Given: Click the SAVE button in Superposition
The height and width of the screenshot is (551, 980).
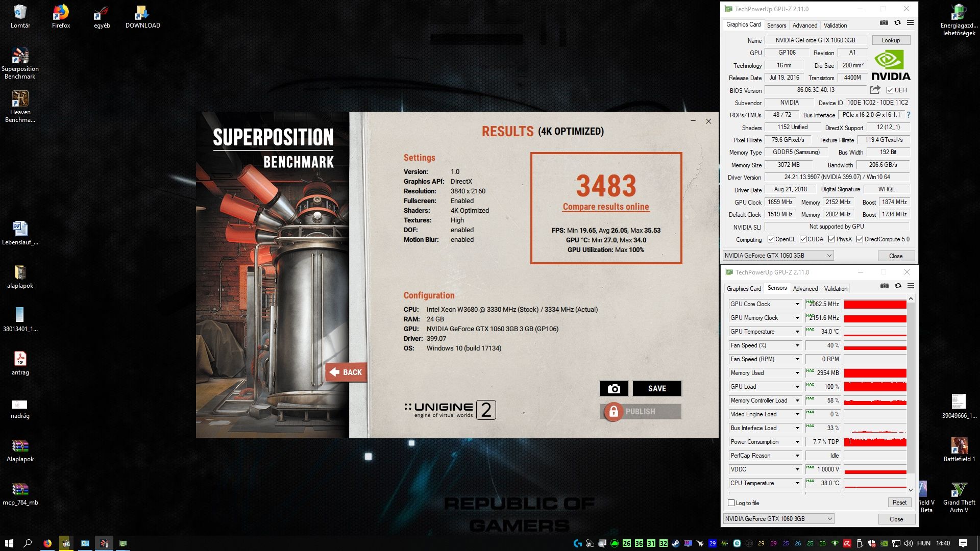Looking at the screenshot, I should coord(657,389).
